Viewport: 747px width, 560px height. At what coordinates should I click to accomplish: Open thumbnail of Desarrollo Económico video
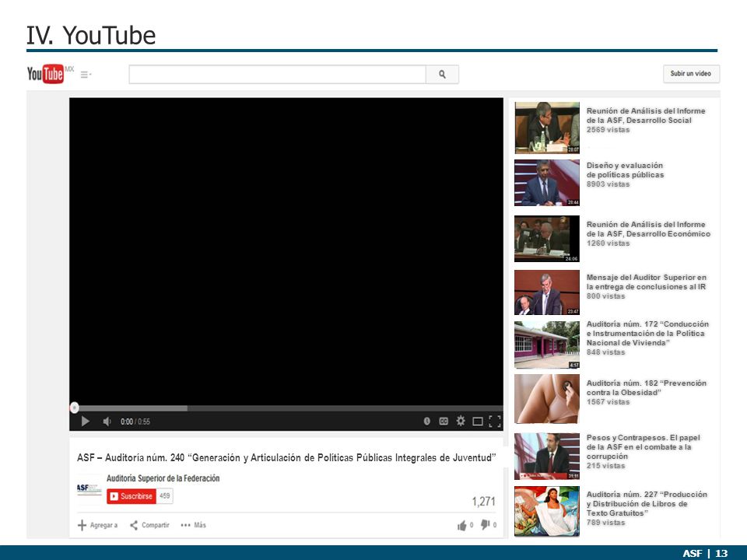click(x=547, y=239)
